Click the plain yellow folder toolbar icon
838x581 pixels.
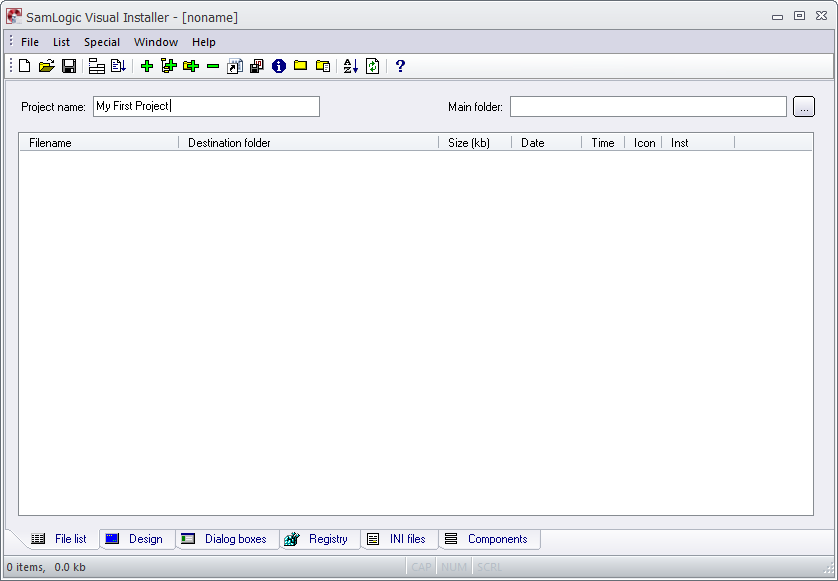tap(300, 66)
